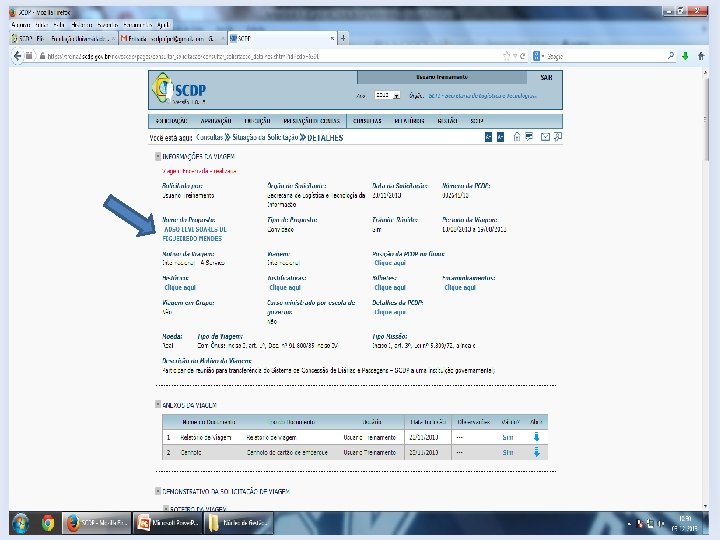Open Relatório de Viagem attachment with the blue arrow
The height and width of the screenshot is (540, 720).
point(536,437)
